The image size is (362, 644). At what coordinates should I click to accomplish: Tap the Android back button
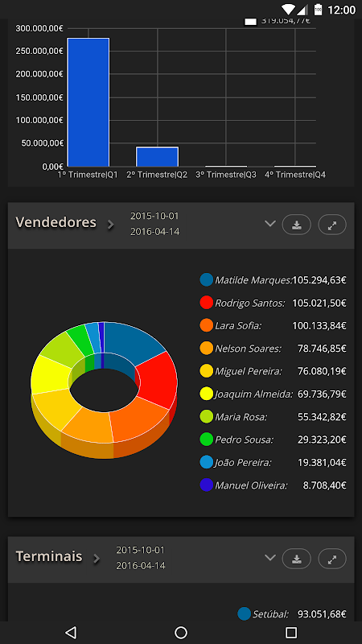point(71,632)
